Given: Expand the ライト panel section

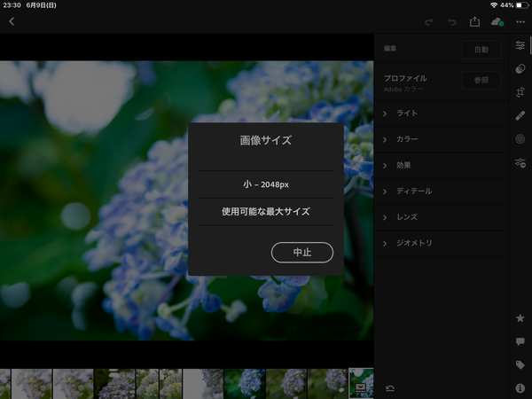Looking at the screenshot, I should (x=439, y=113).
